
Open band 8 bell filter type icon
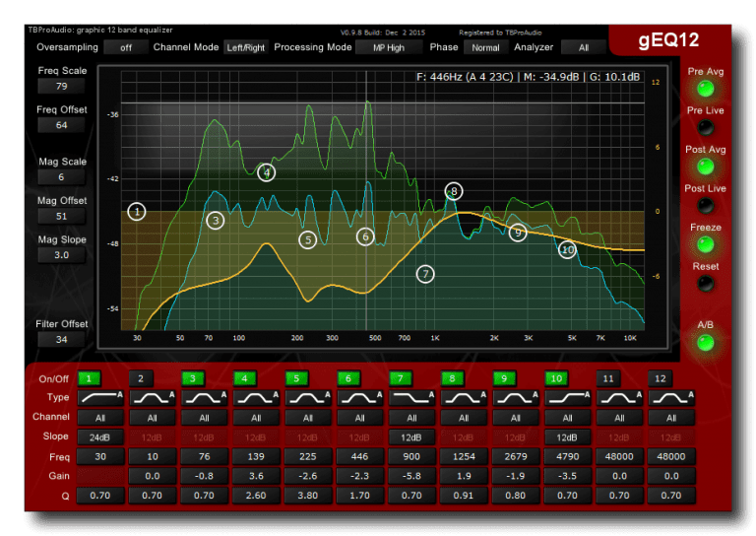point(464,398)
